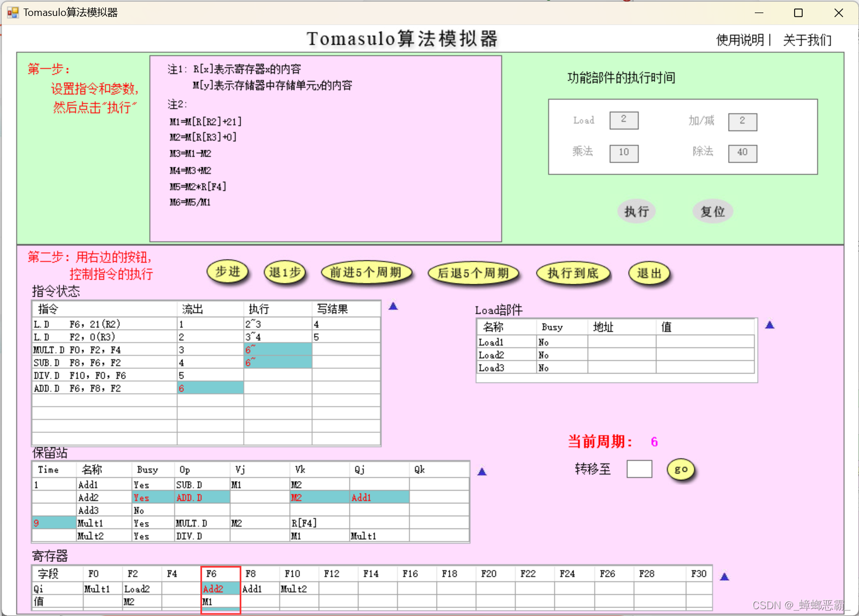
Task: Minimize the Tomasulo simulator window
Action: [x=759, y=13]
